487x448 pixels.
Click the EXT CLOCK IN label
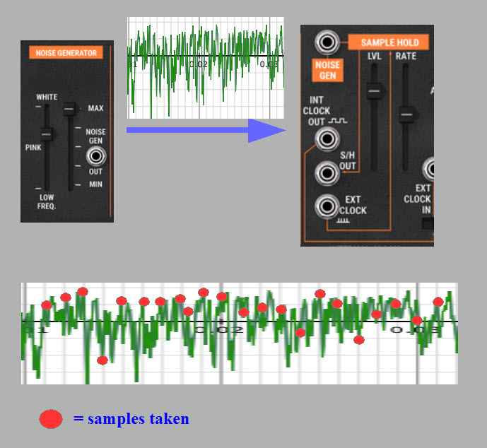418,199
